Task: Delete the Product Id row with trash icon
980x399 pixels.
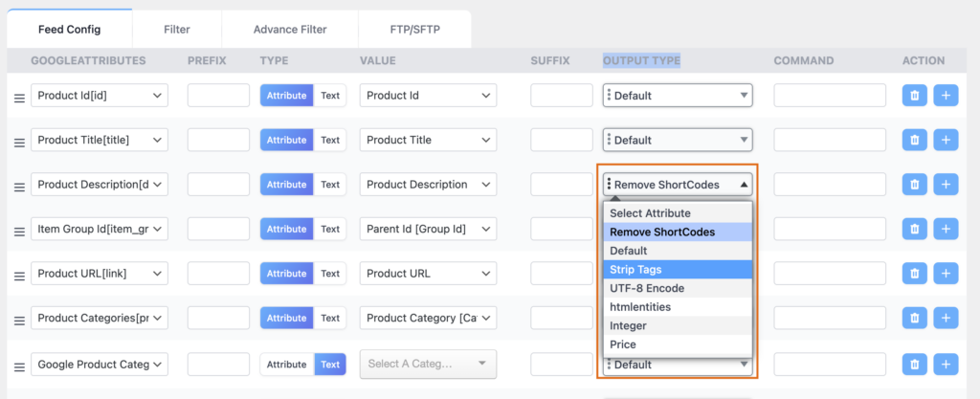Action: coord(914,96)
